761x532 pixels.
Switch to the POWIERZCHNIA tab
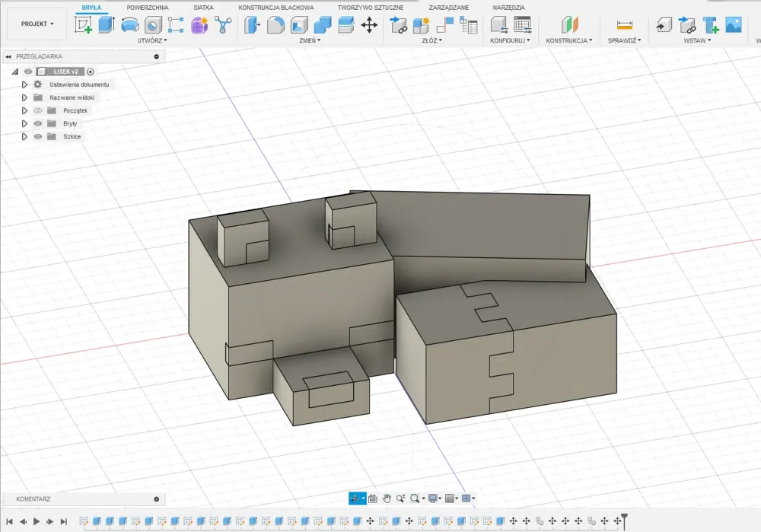[x=148, y=8]
